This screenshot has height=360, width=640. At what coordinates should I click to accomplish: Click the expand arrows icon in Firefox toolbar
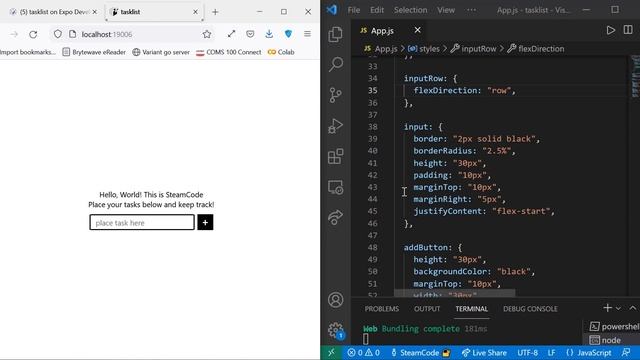pyautogui.click(x=231, y=35)
